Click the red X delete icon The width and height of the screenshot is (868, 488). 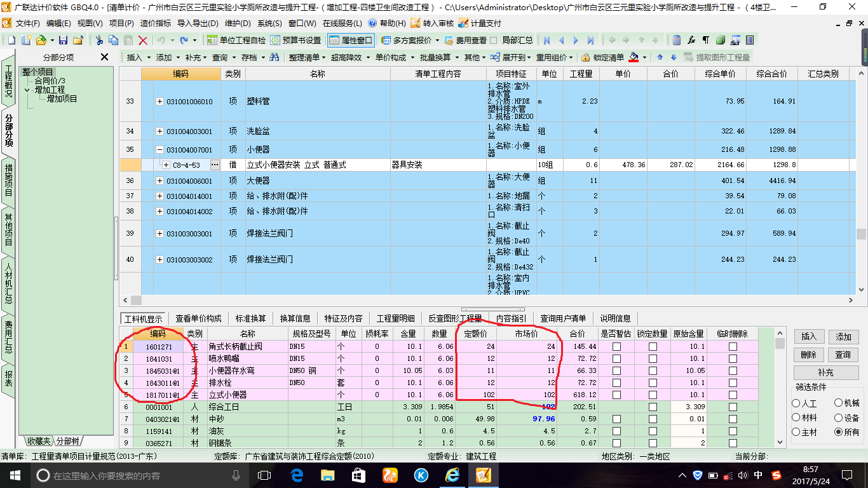point(143,40)
